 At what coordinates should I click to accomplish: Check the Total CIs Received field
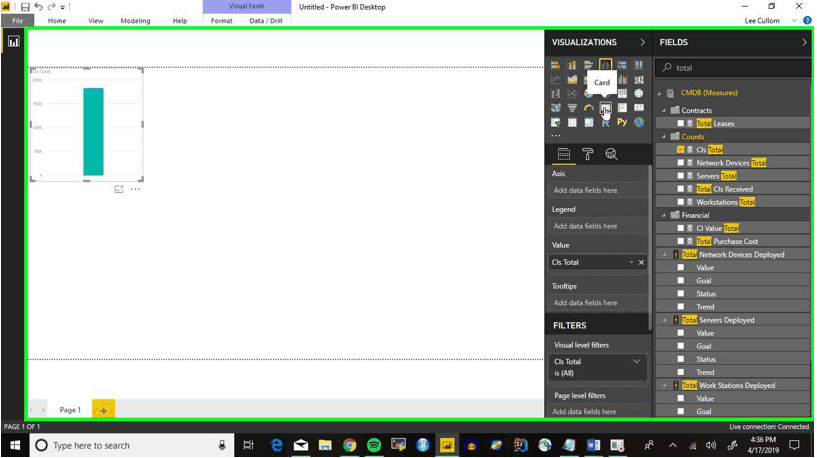pos(680,189)
